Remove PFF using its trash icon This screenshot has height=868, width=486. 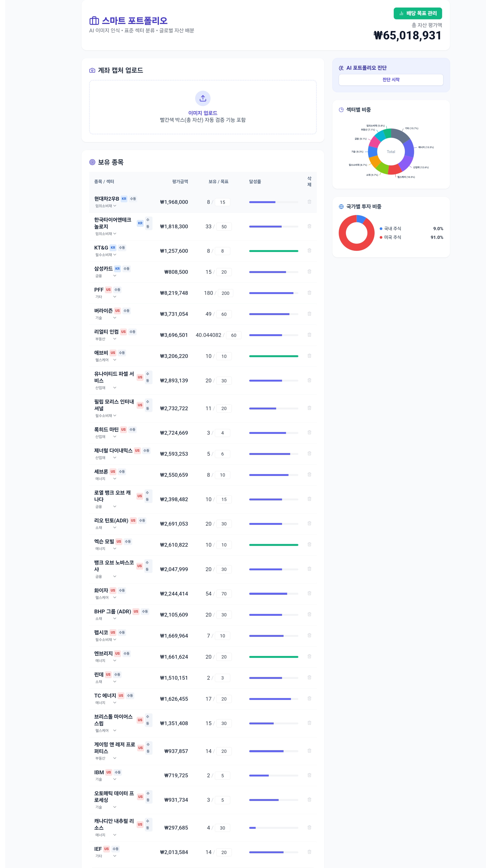click(309, 293)
